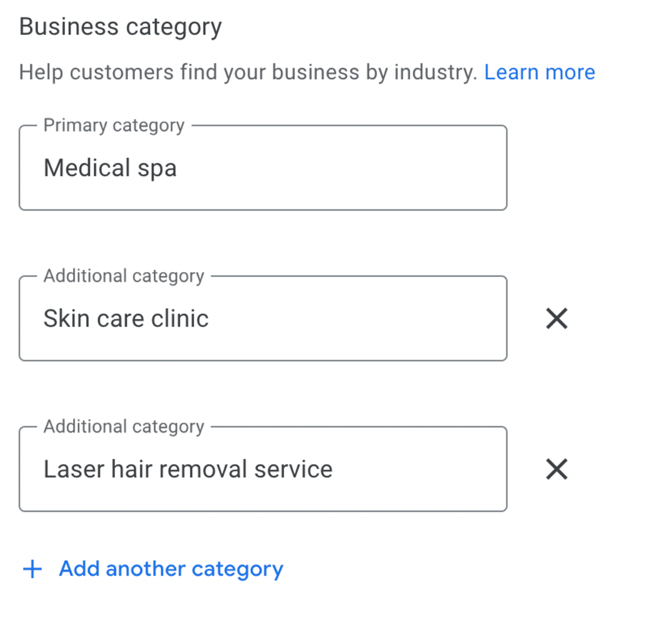Remove the Skin care clinic category
The image size is (672, 618).
(556, 319)
